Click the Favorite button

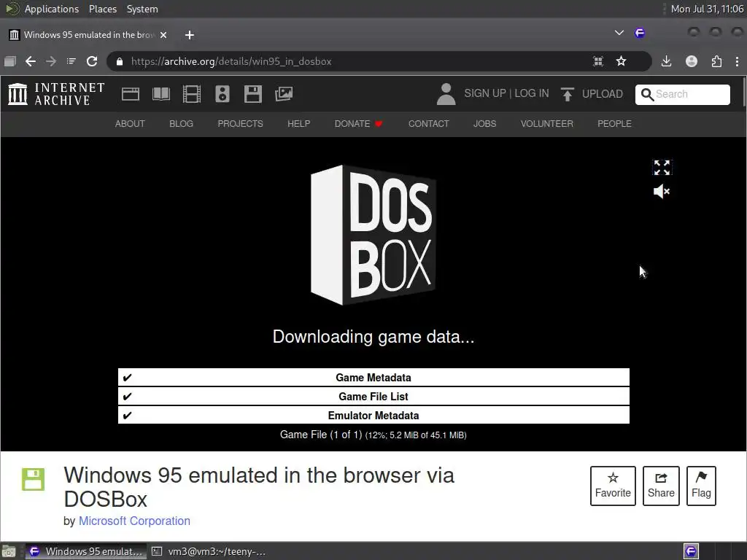click(x=613, y=486)
